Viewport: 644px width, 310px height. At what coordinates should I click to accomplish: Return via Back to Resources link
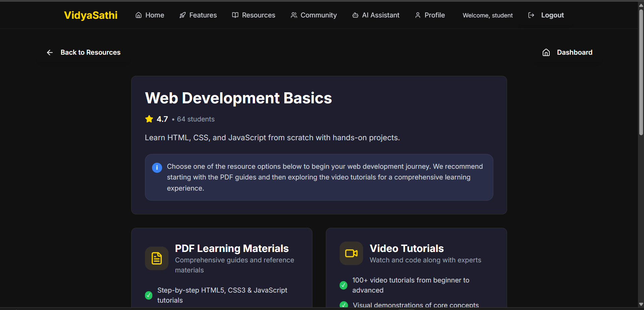coord(84,52)
